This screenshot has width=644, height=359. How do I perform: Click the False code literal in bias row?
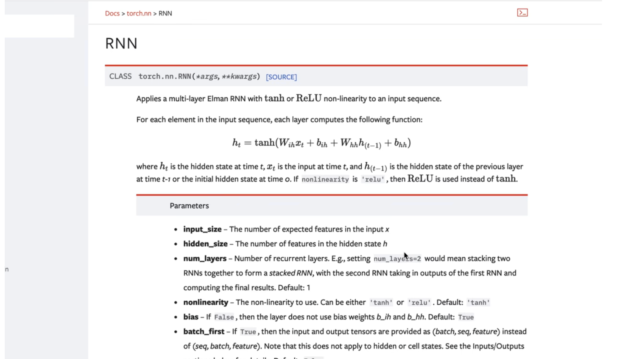pos(224,317)
